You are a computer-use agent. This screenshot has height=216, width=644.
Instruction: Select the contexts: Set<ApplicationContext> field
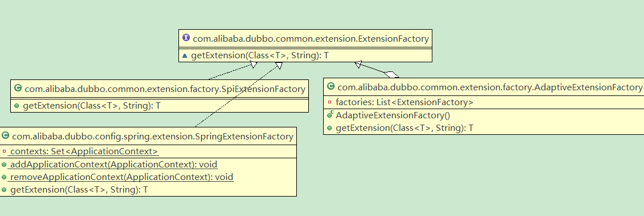(x=84, y=151)
